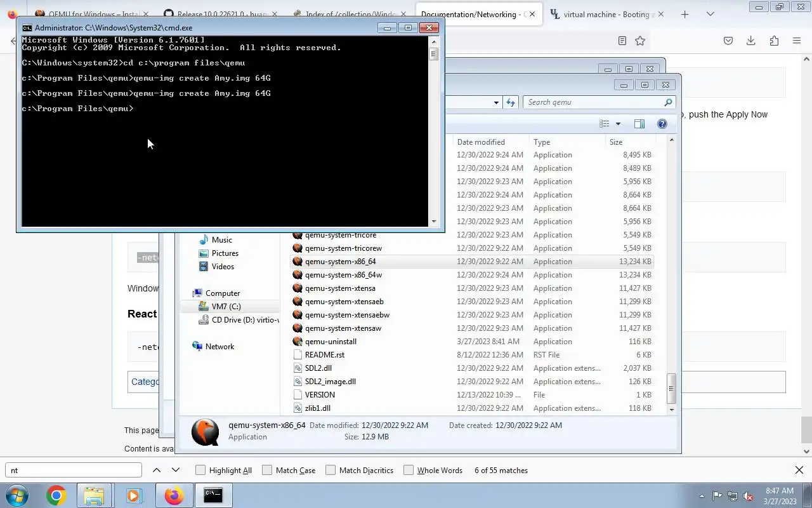This screenshot has height=508, width=812.
Task: Click Explorer refresh arrows button
Action: pyautogui.click(x=511, y=102)
